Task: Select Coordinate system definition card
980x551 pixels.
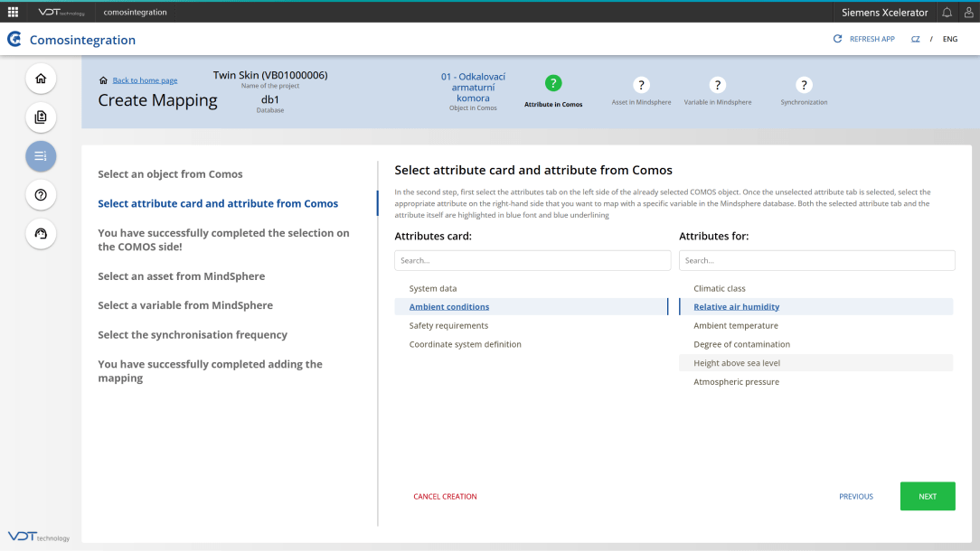Action: coord(465,344)
